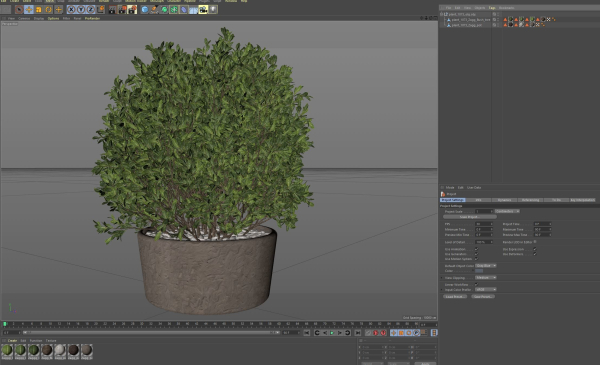The height and width of the screenshot is (365, 600).
Task: Click the Scale Project button
Action: coord(470,217)
